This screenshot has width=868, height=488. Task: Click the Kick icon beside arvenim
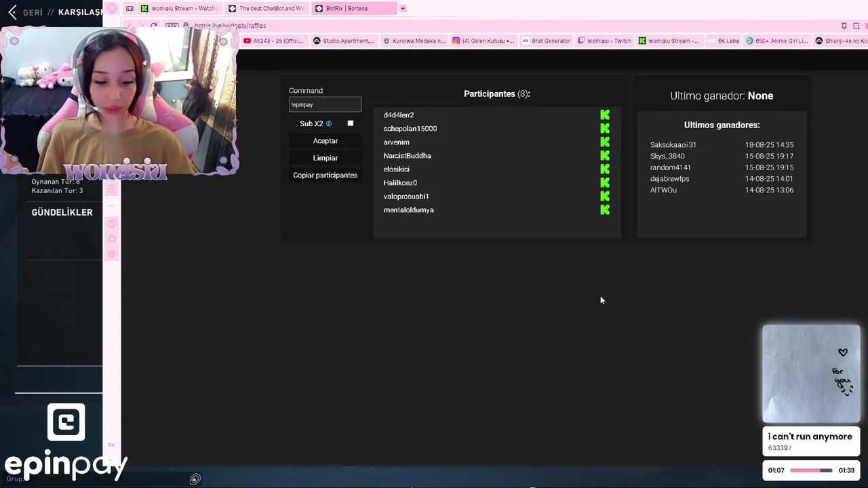click(x=605, y=142)
